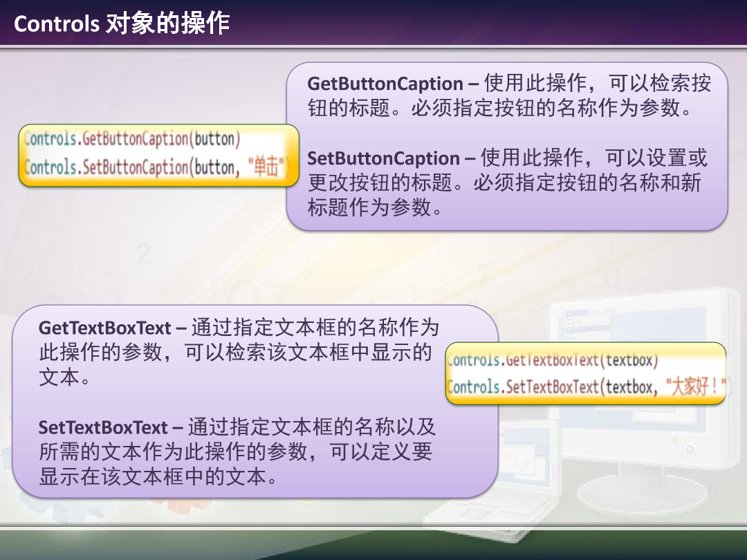Select the bold "GetButtonCaption" heading text
The image size is (747, 560).
pyautogui.click(x=385, y=84)
